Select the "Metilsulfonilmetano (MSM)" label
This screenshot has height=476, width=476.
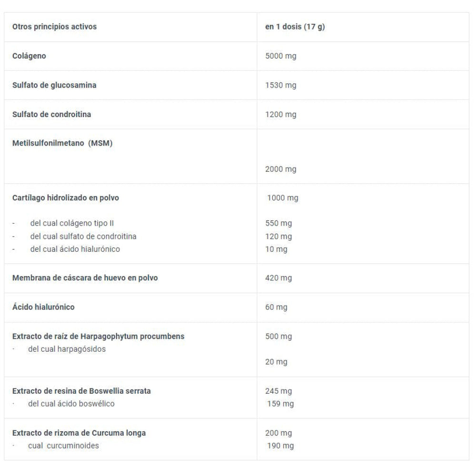pyautogui.click(x=62, y=143)
